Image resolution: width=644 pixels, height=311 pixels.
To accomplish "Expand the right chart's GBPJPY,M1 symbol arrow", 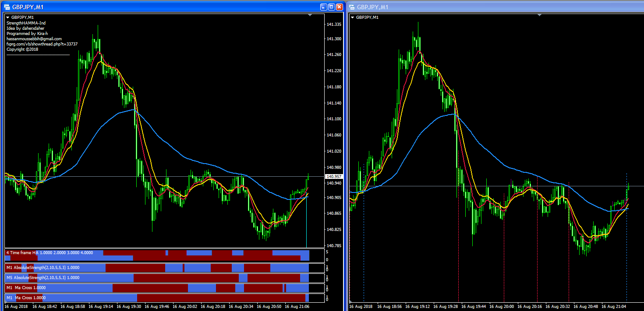I will (352, 17).
